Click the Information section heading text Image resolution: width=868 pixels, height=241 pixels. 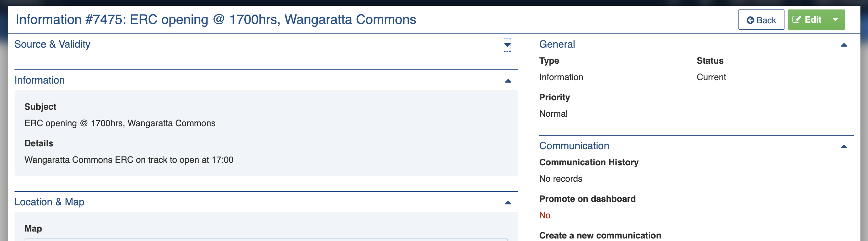click(39, 80)
